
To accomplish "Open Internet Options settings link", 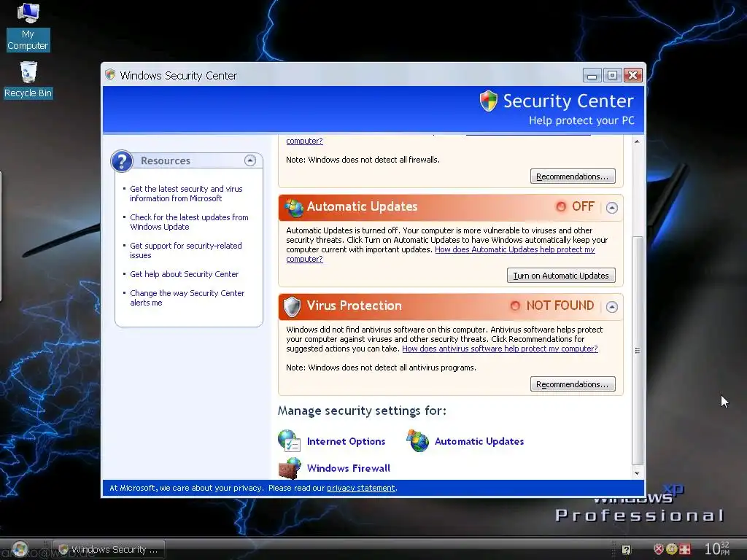I will point(346,441).
